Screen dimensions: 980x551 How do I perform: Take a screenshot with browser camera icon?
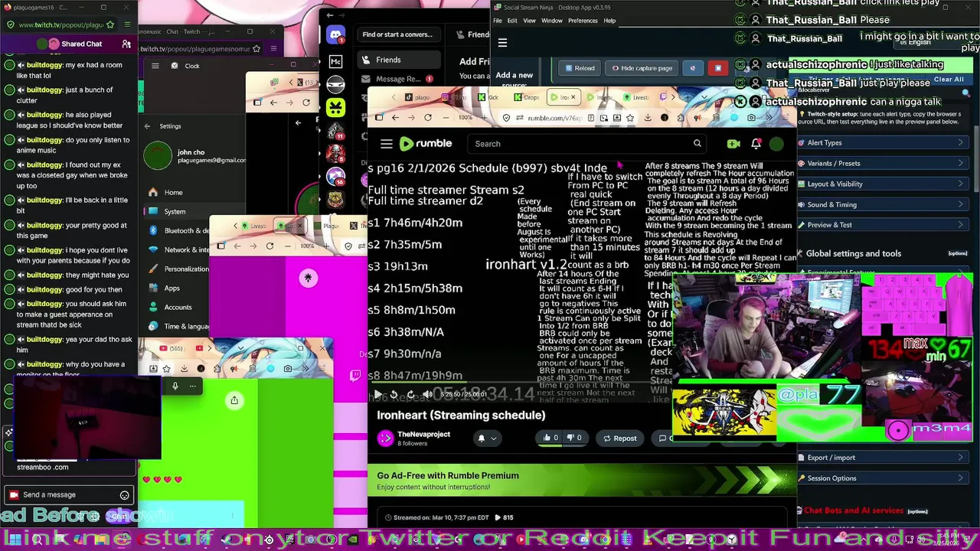[751, 118]
